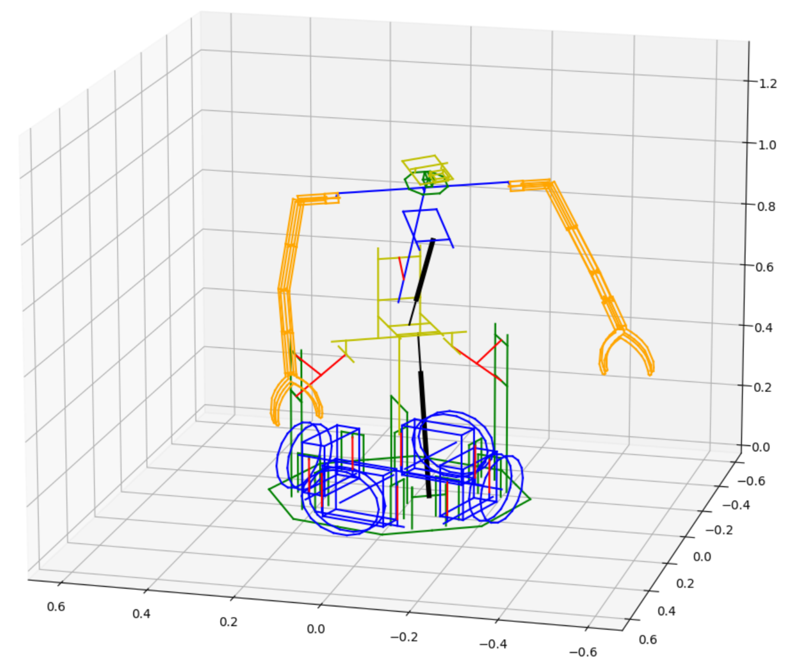
Task: Click the left red diagonal cross linkage
Action: point(320,375)
